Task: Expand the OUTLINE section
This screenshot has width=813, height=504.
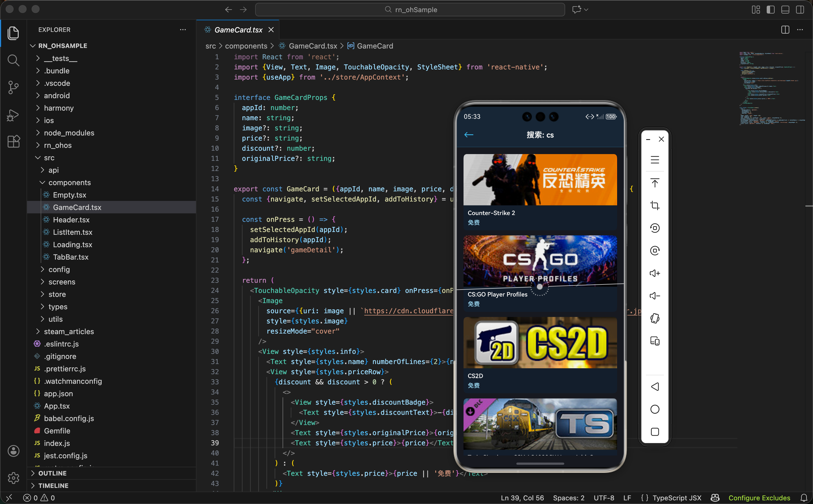Action: pyautogui.click(x=52, y=473)
